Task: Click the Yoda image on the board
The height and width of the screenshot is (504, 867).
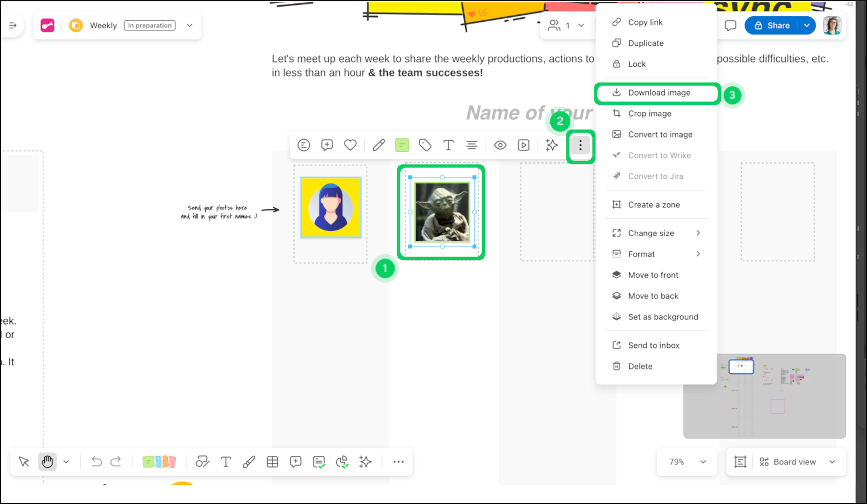Action: click(x=442, y=212)
